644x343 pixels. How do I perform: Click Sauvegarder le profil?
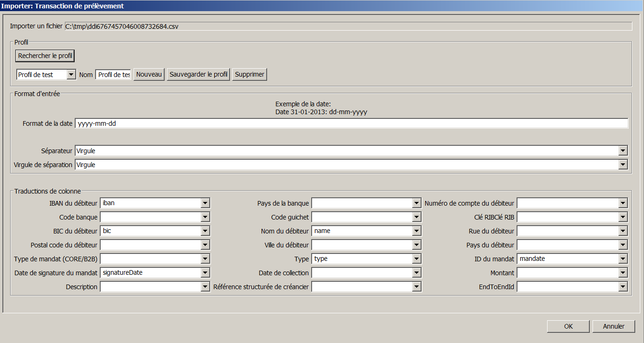[198, 74]
